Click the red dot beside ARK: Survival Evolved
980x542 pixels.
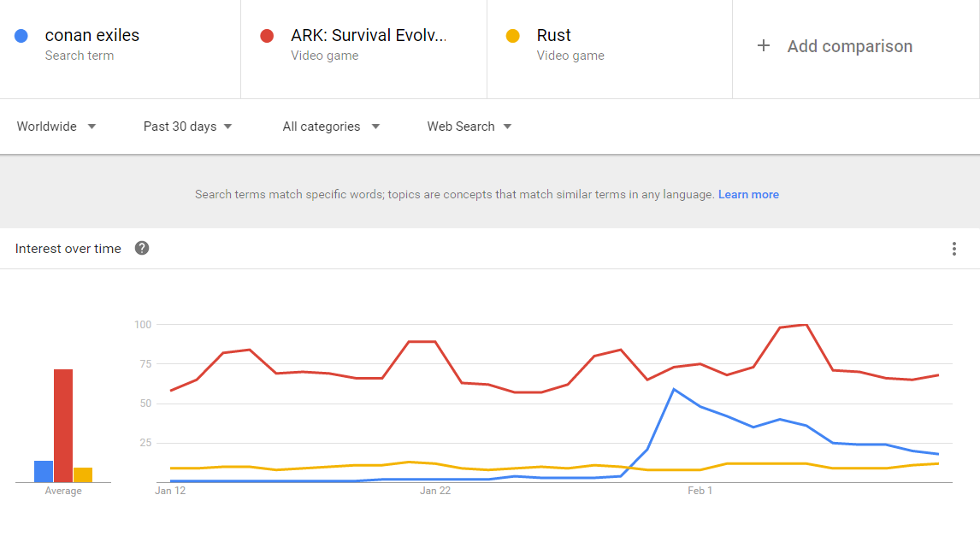(267, 36)
